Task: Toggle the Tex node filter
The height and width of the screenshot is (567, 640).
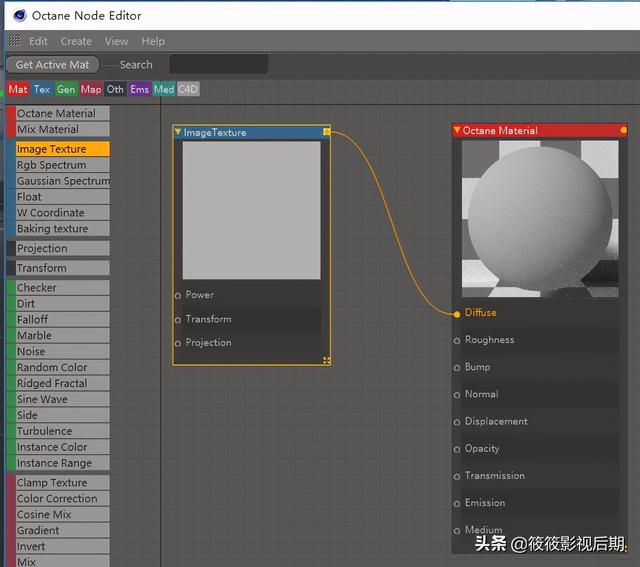Action: [x=42, y=89]
